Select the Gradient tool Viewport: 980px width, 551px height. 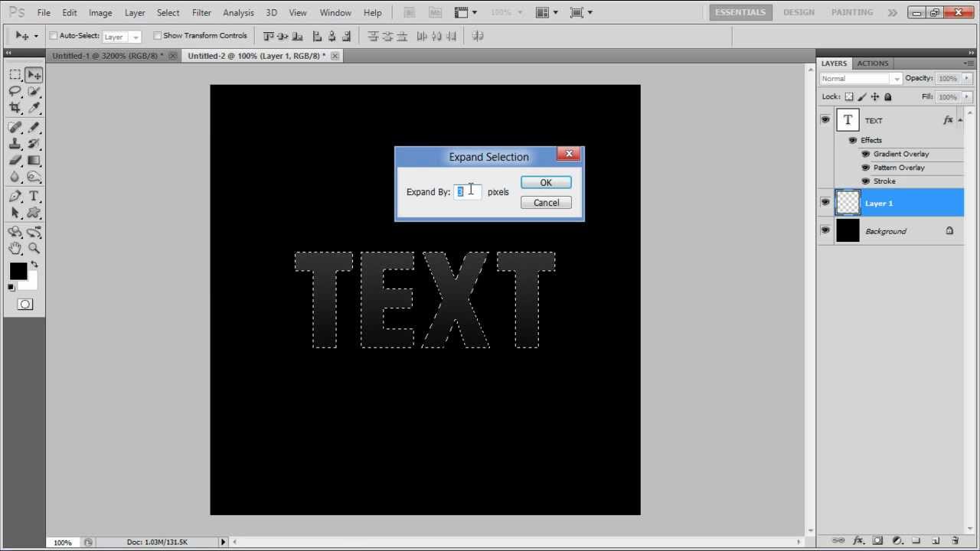(x=34, y=161)
